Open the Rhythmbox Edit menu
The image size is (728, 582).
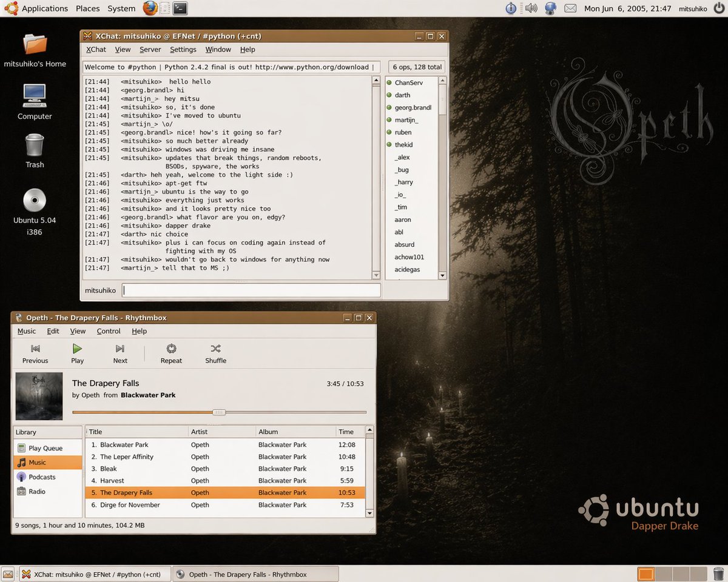pos(53,331)
